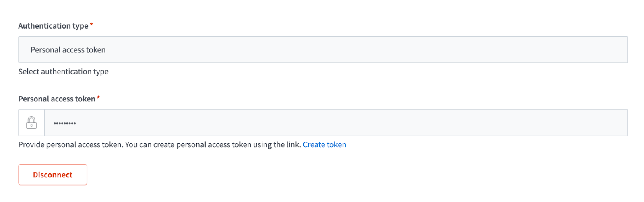Click red asterisk next to Authentication type

(91, 25)
